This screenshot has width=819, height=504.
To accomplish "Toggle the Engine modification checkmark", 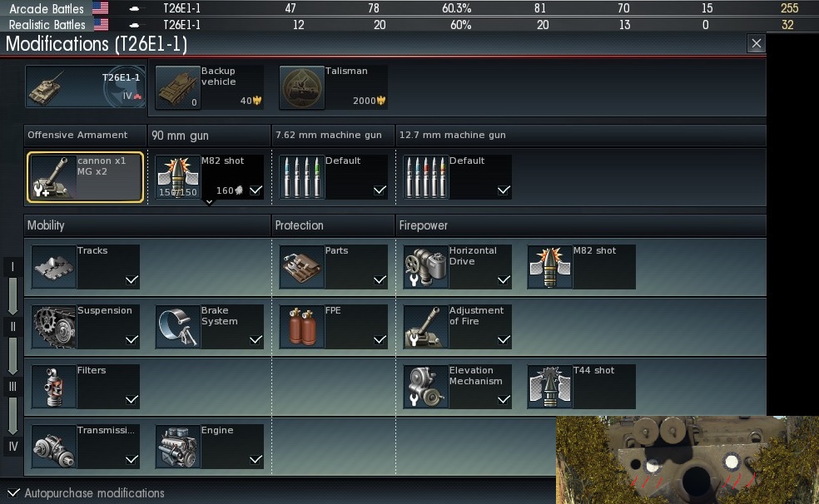I will click(x=256, y=460).
